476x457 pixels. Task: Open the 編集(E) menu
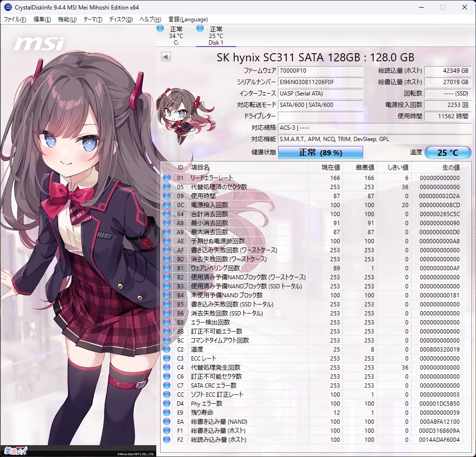point(42,19)
